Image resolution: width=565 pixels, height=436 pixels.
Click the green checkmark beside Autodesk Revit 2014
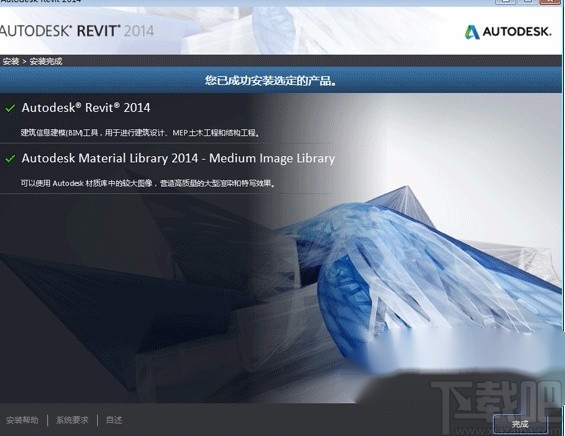pyautogui.click(x=10, y=108)
